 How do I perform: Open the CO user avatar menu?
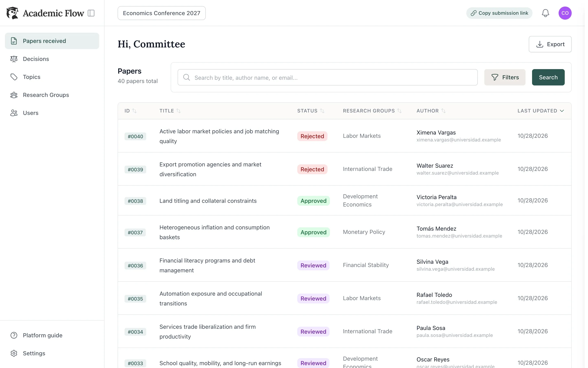[565, 13]
